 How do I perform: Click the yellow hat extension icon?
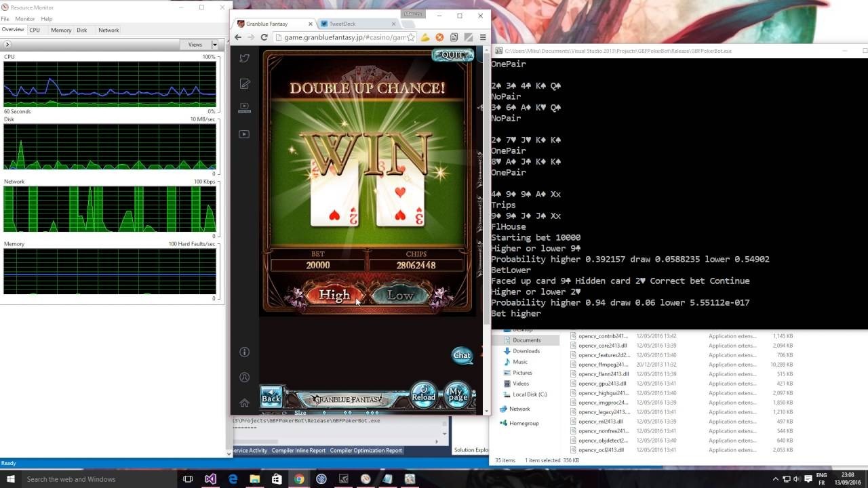tap(425, 37)
